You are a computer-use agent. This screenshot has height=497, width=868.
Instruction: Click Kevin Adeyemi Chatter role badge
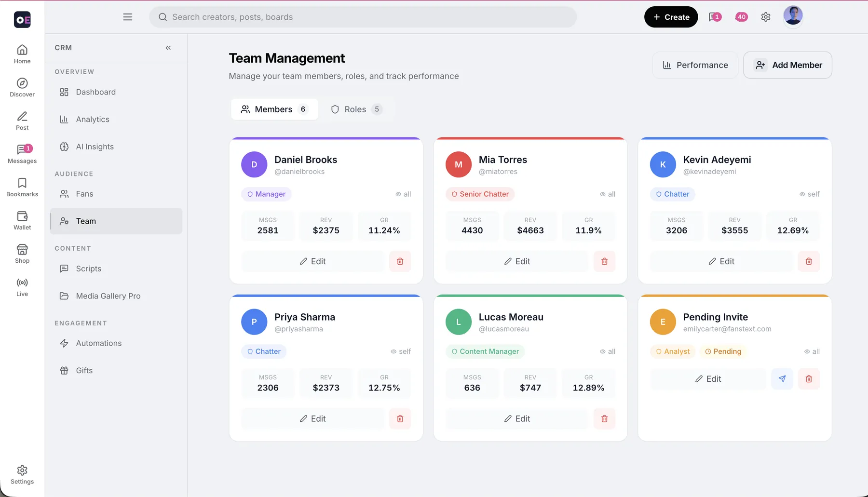tap(672, 194)
